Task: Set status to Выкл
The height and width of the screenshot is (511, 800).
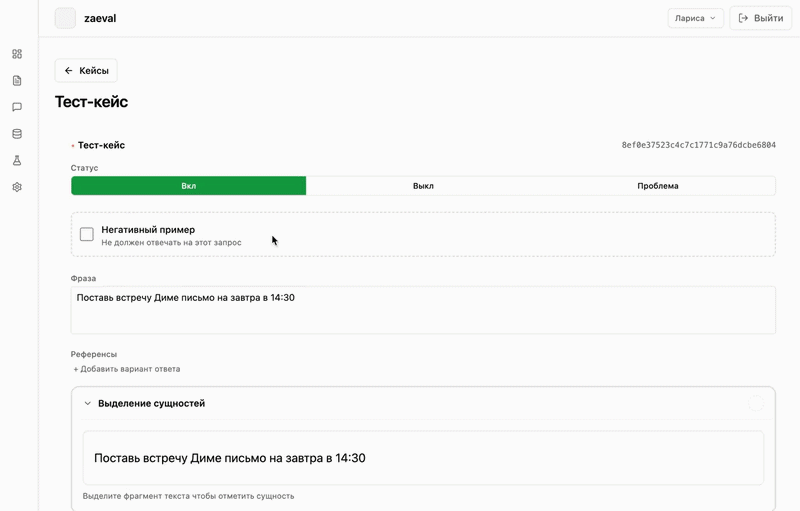Action: pos(423,186)
